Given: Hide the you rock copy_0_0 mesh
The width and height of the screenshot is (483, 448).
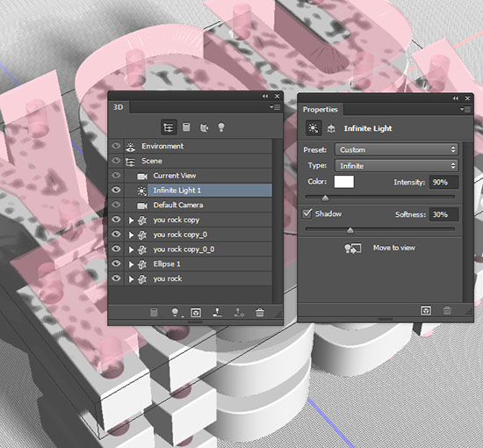Looking at the screenshot, I should 116,249.
